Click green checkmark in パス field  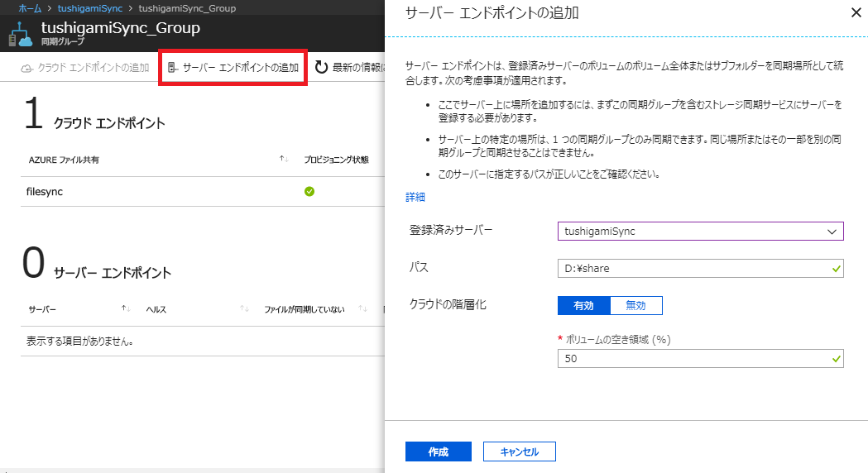tap(836, 269)
